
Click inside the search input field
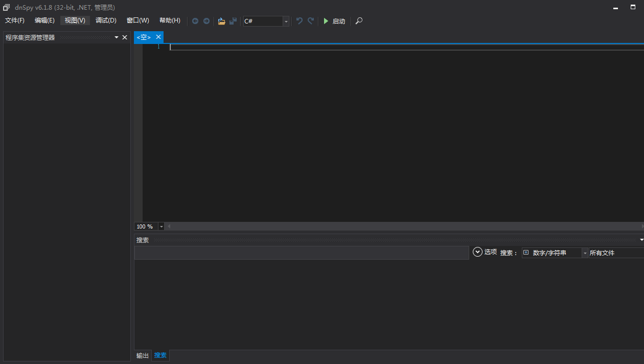(x=301, y=252)
